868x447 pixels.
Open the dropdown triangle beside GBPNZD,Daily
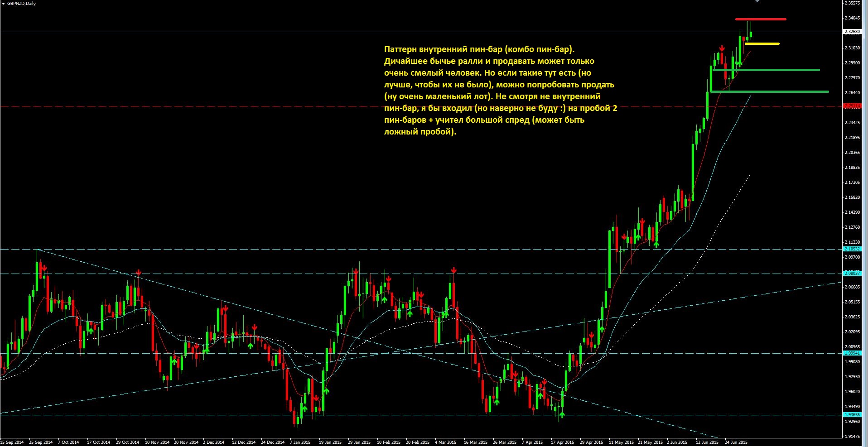click(4, 4)
